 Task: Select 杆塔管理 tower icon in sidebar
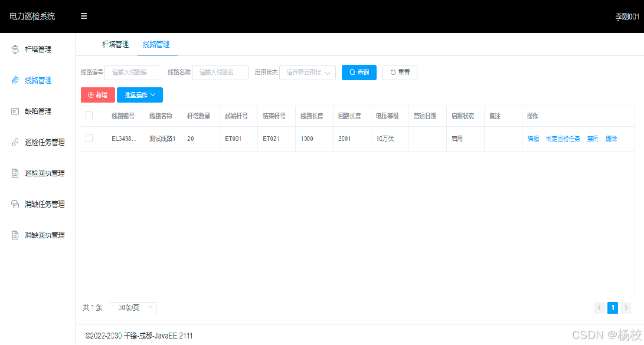coord(17,49)
